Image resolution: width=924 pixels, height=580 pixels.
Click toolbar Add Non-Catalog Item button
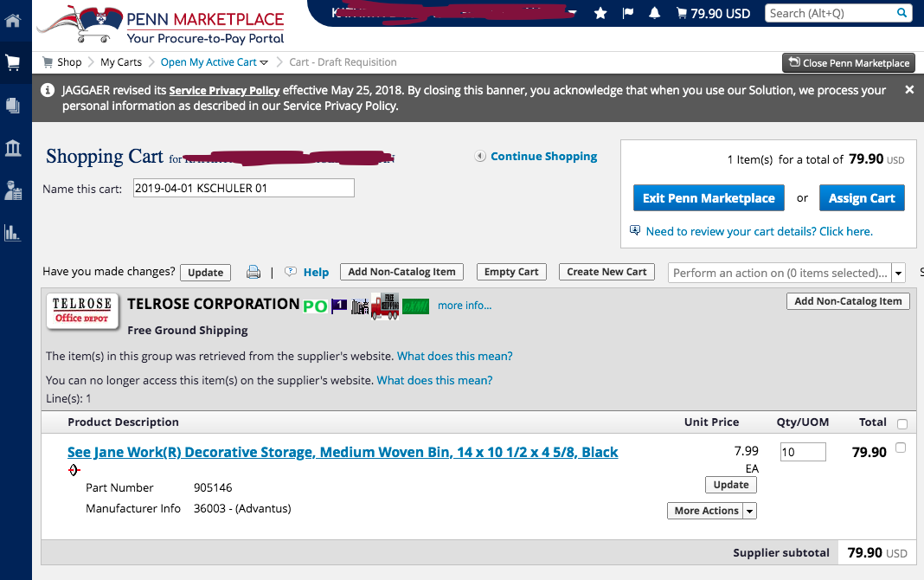pyautogui.click(x=402, y=272)
